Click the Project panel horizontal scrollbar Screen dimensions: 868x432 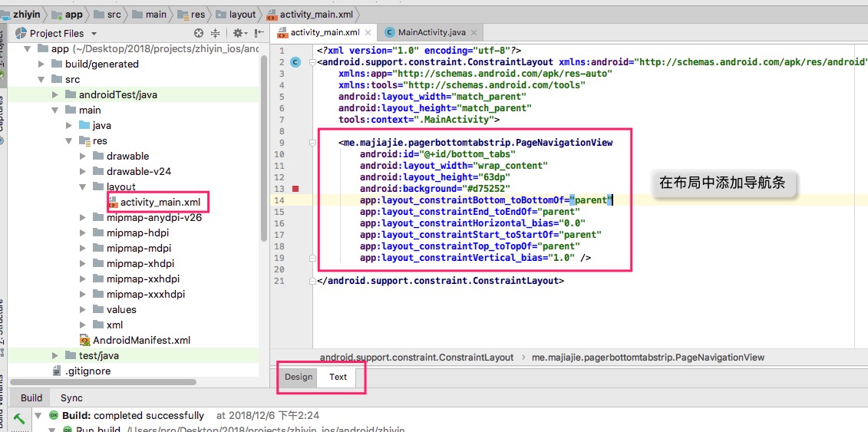[103, 381]
